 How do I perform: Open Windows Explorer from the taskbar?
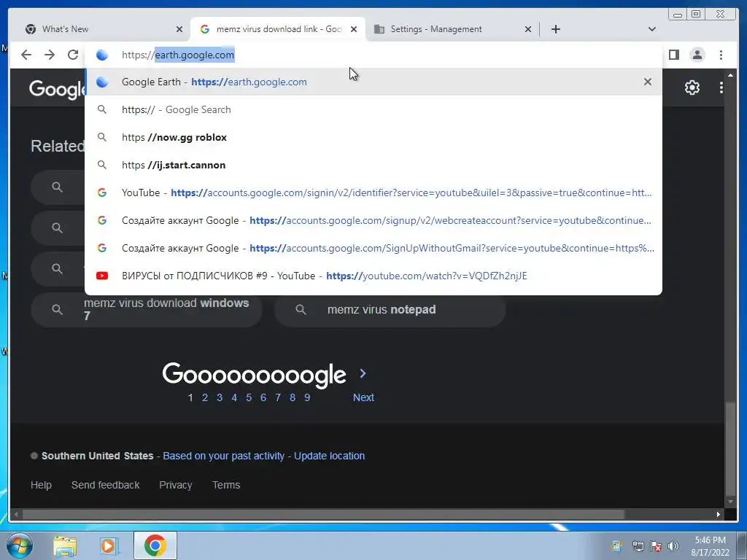point(65,545)
